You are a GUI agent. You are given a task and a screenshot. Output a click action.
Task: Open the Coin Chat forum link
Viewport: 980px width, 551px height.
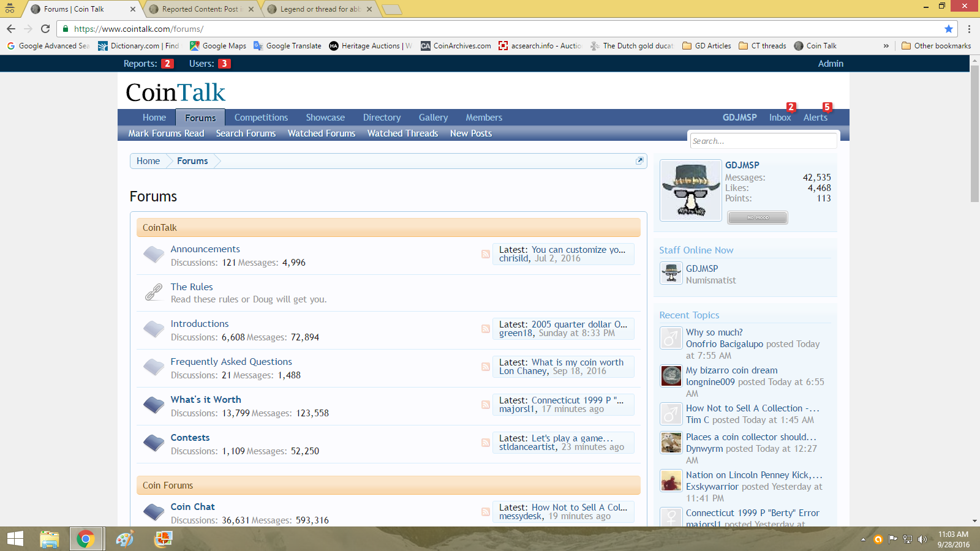(x=192, y=507)
